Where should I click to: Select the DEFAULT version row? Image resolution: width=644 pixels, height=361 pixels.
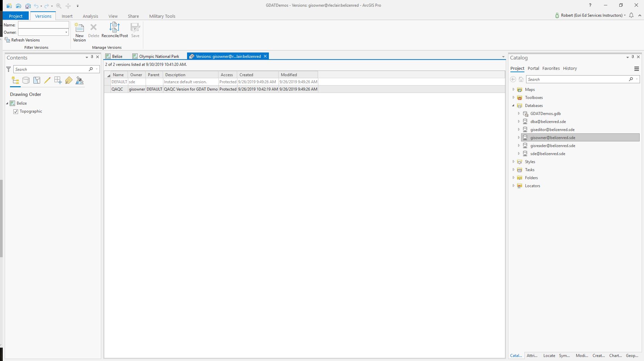click(x=211, y=82)
